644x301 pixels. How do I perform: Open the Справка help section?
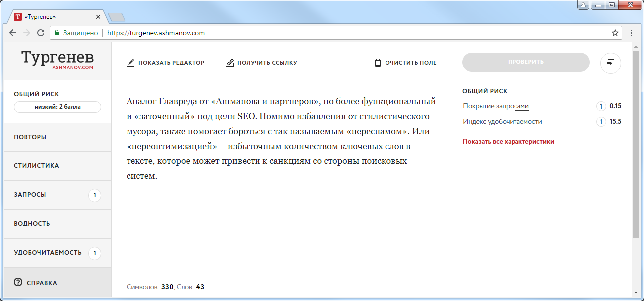click(x=57, y=283)
